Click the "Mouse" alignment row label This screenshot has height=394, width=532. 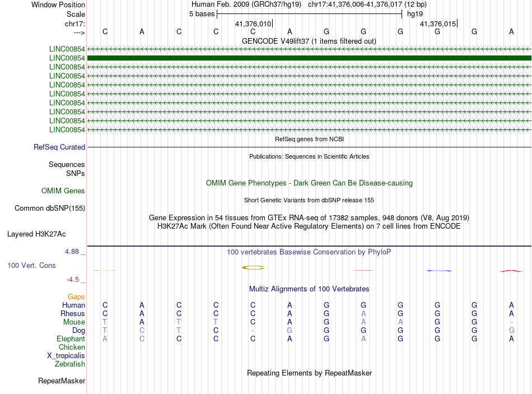74,322
